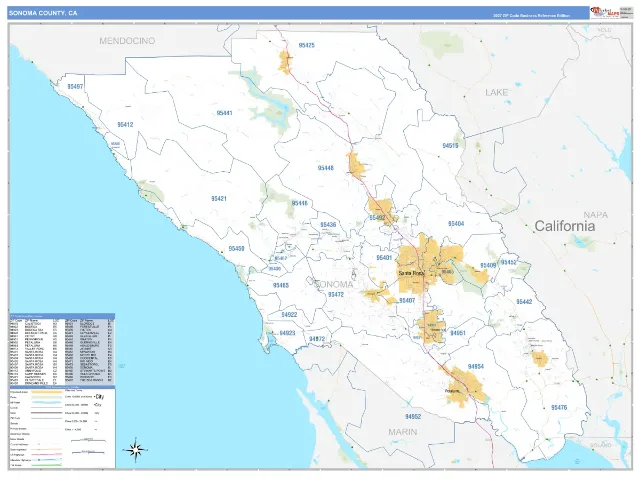Select ZIP code label 95441
This screenshot has width=640, height=480.
pyautogui.click(x=224, y=113)
